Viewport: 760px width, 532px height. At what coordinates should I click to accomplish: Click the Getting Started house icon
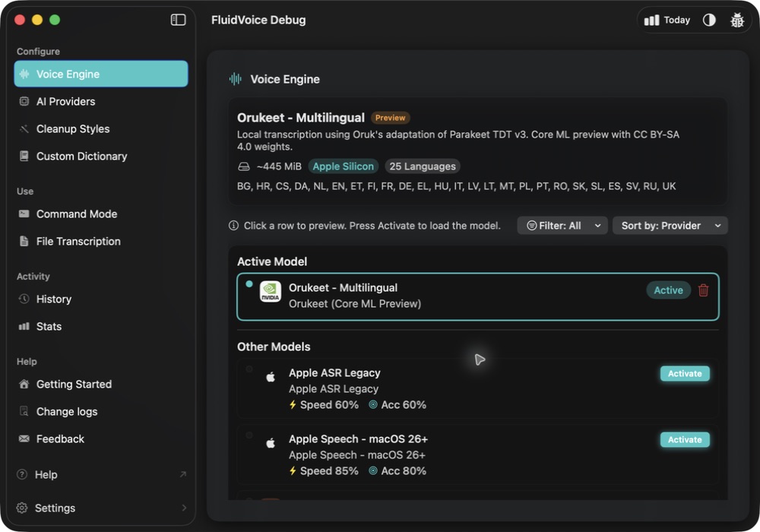[x=24, y=385]
